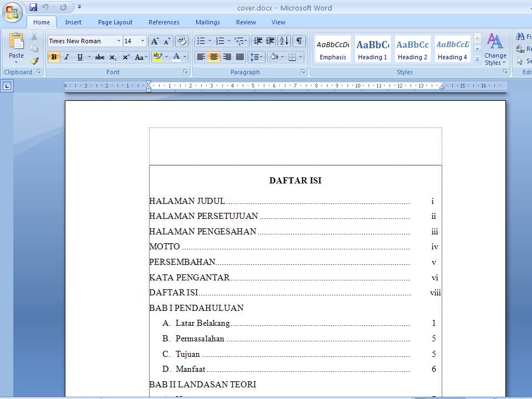The height and width of the screenshot is (399, 532).
Task: Click tab selector at ruler corner
Action: coord(7,86)
